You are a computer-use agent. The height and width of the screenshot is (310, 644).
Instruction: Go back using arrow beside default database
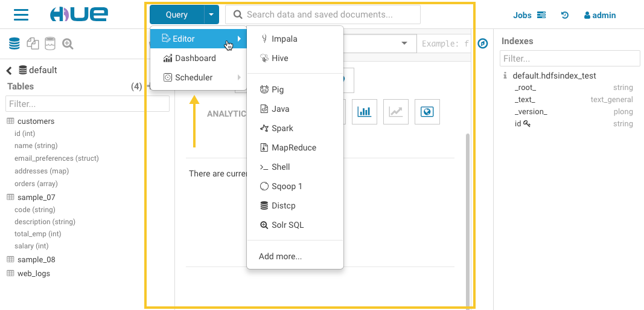(10, 70)
